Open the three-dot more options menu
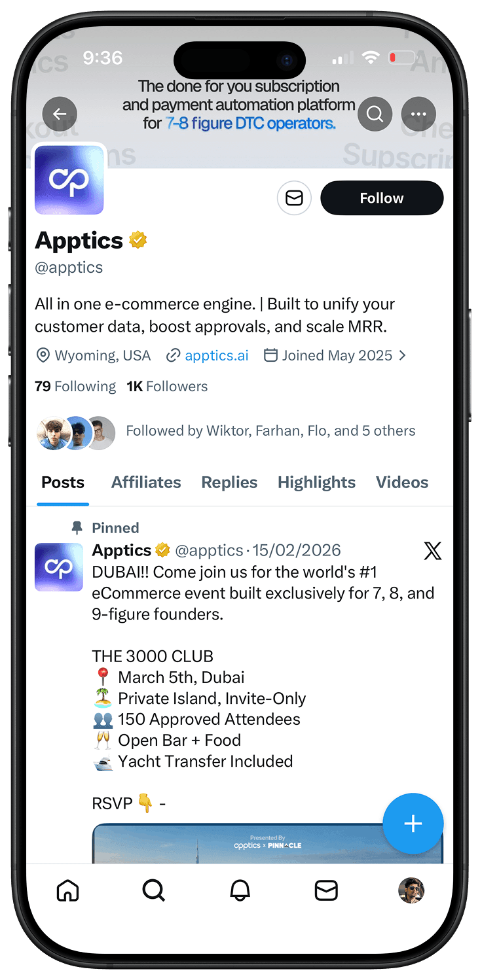The height and width of the screenshot is (980, 480). (418, 114)
